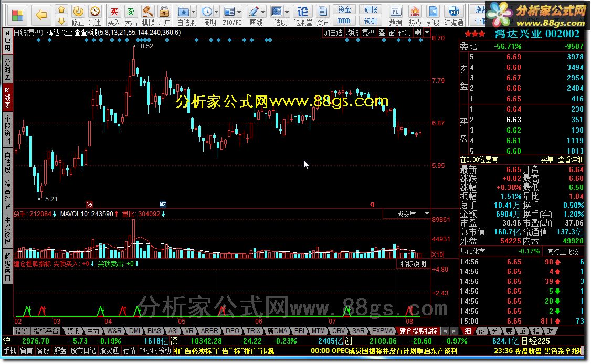Click the 设置 settings tab

(21, 331)
